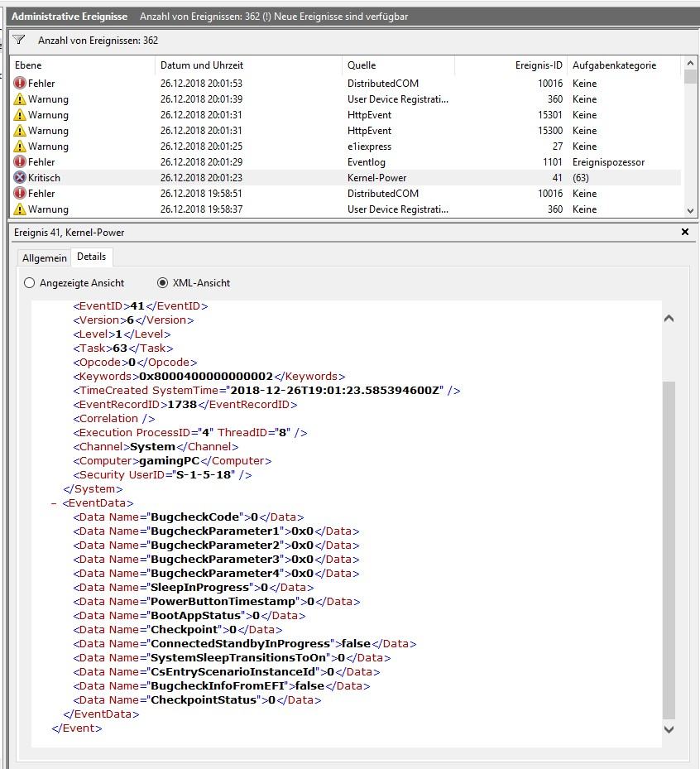Click XML view scroll down arrow

669,729
